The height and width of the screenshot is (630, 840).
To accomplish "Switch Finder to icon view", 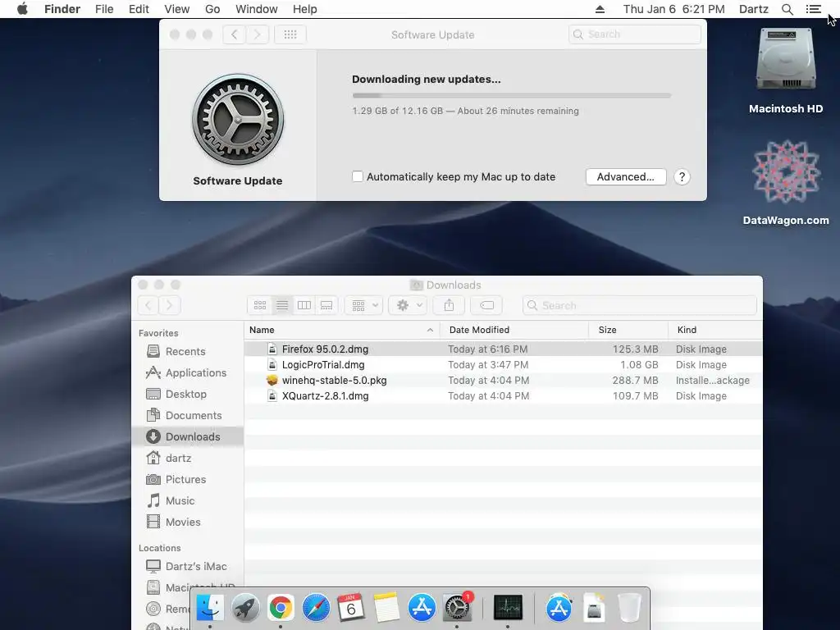I will (x=260, y=305).
